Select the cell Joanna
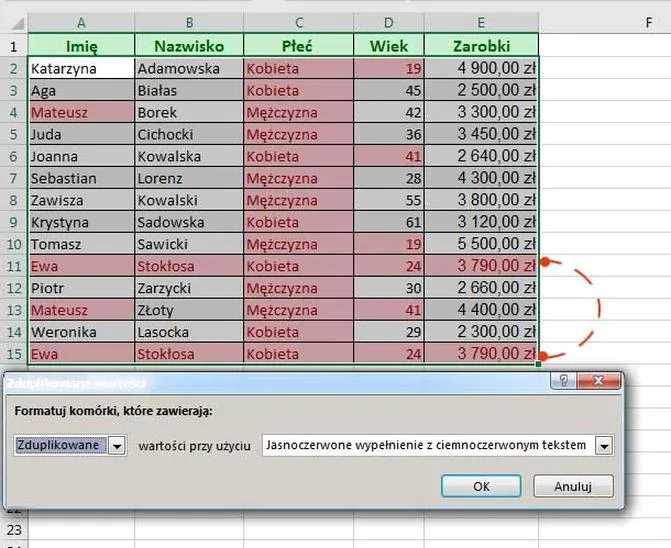Screen dimensions: 671x548 click(x=81, y=156)
